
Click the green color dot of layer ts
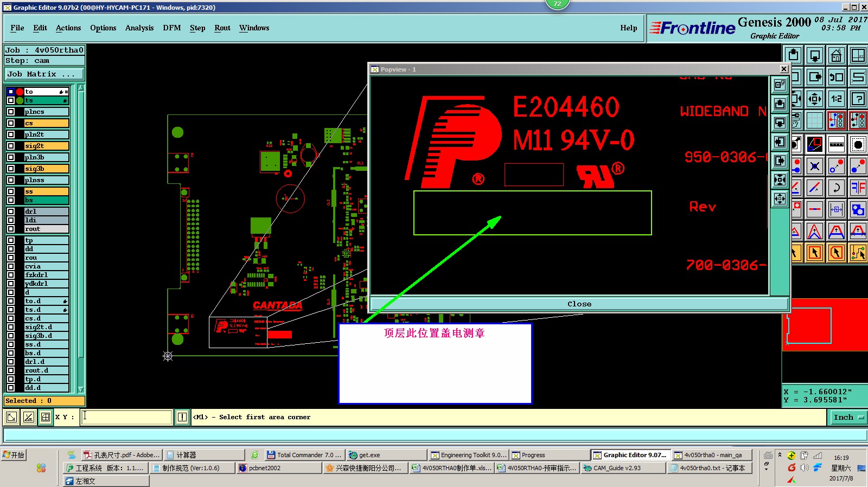pos(20,100)
